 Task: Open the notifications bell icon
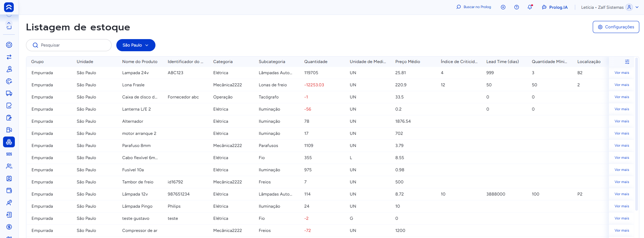(x=530, y=7)
